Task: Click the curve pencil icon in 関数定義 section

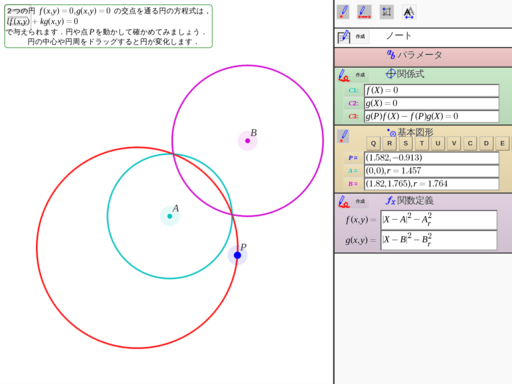Action: coord(344,202)
